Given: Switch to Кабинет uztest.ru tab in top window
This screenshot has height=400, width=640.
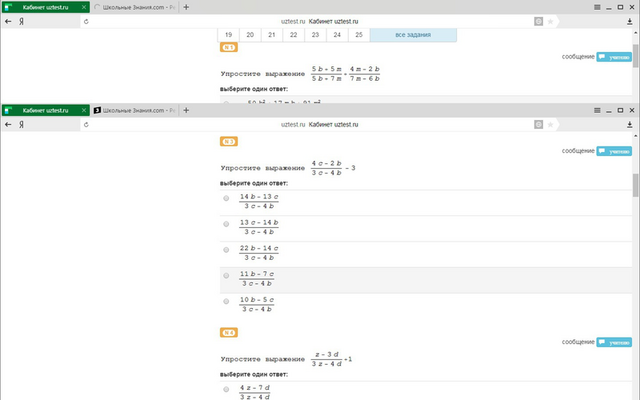Looking at the screenshot, I should 45,7.
